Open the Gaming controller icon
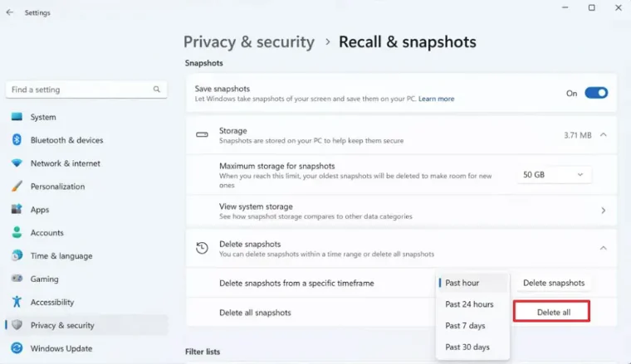631x364 pixels. point(17,279)
